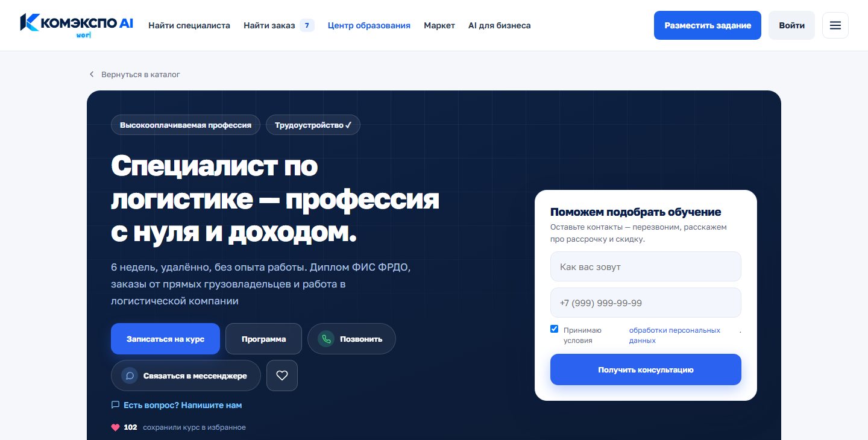Click the heart favorite icon button
The width and height of the screenshot is (868, 440).
(282, 376)
